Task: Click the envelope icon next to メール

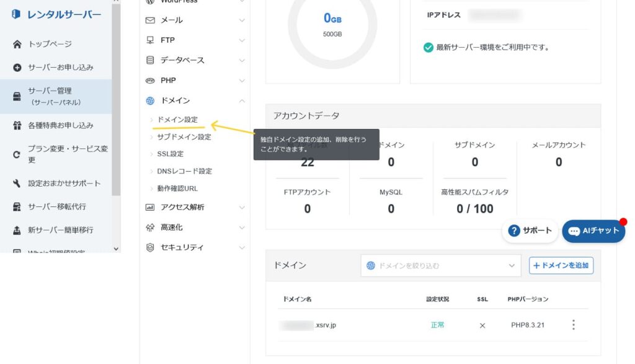Action: pyautogui.click(x=150, y=20)
